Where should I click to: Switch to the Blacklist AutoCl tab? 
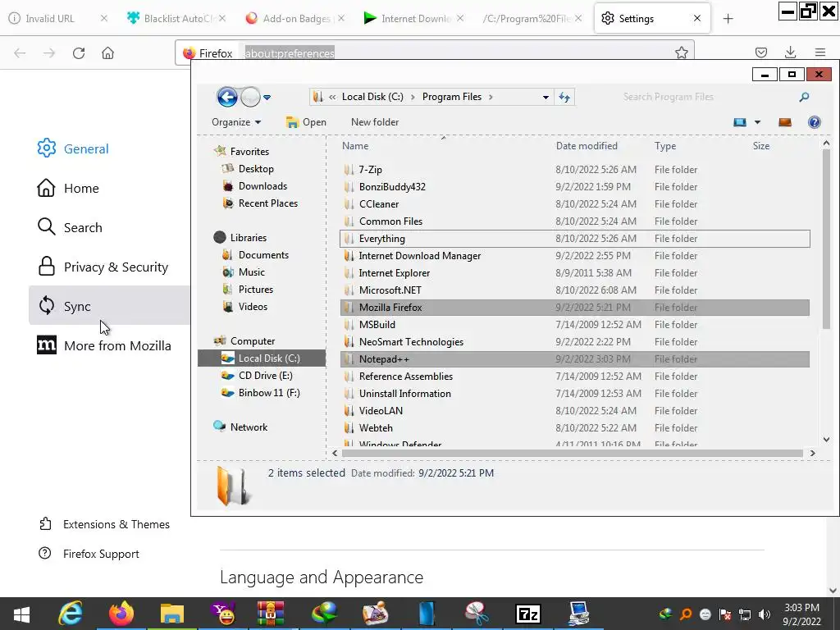(x=176, y=18)
